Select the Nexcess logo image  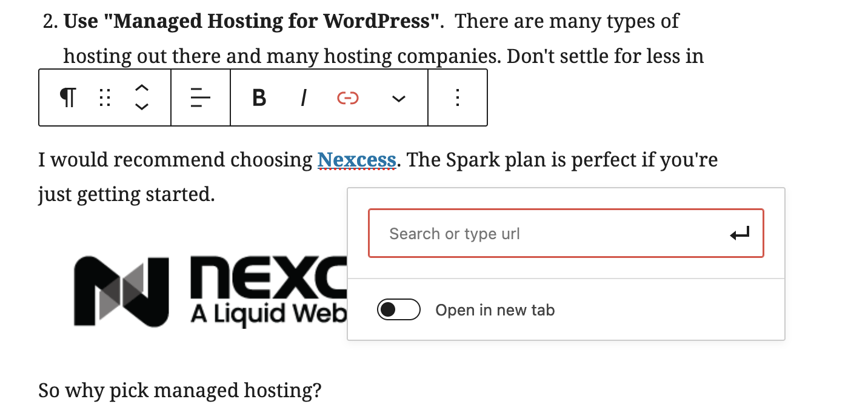210,291
